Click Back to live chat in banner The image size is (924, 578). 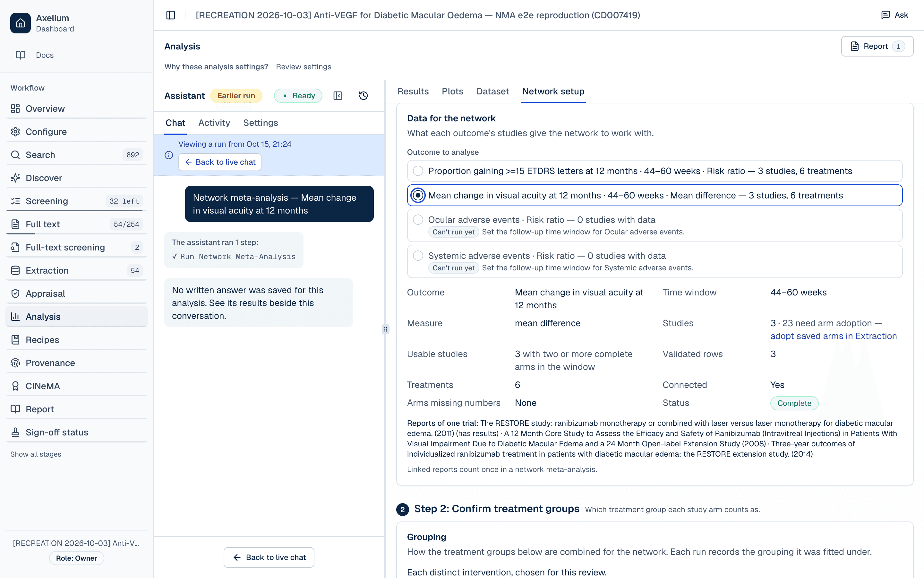click(x=220, y=162)
